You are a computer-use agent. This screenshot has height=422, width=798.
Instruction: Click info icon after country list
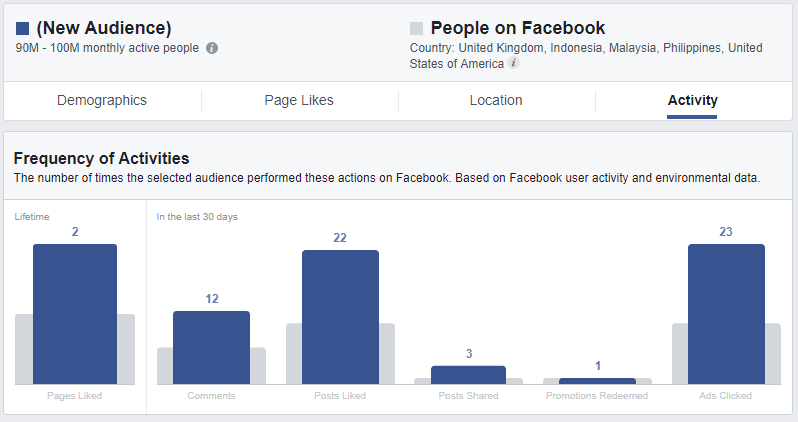pos(513,63)
